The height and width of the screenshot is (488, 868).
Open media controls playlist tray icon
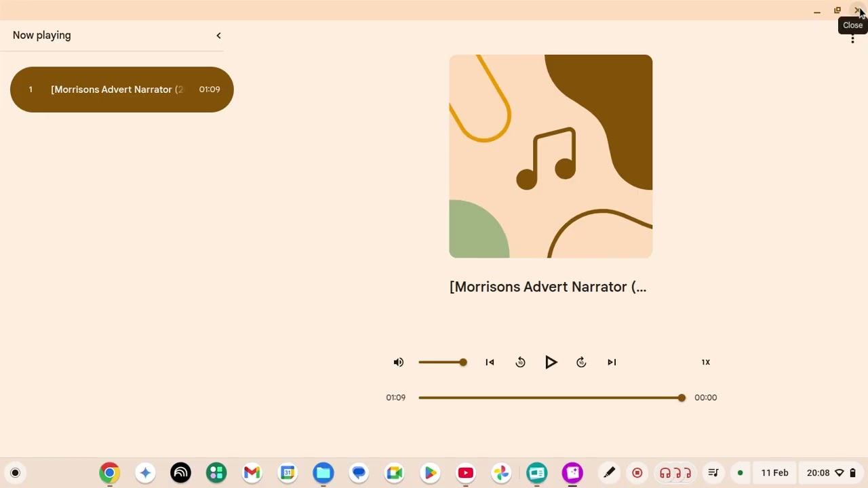[713, 473]
